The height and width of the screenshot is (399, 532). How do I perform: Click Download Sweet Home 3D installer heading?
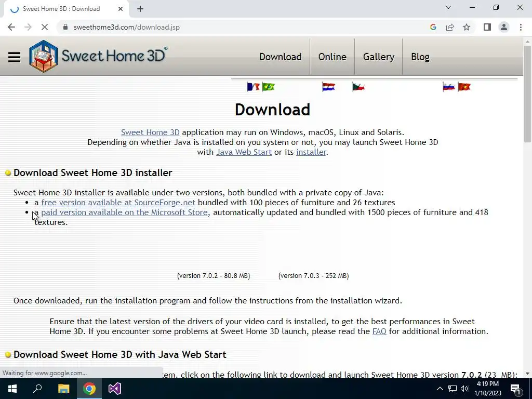click(x=92, y=172)
